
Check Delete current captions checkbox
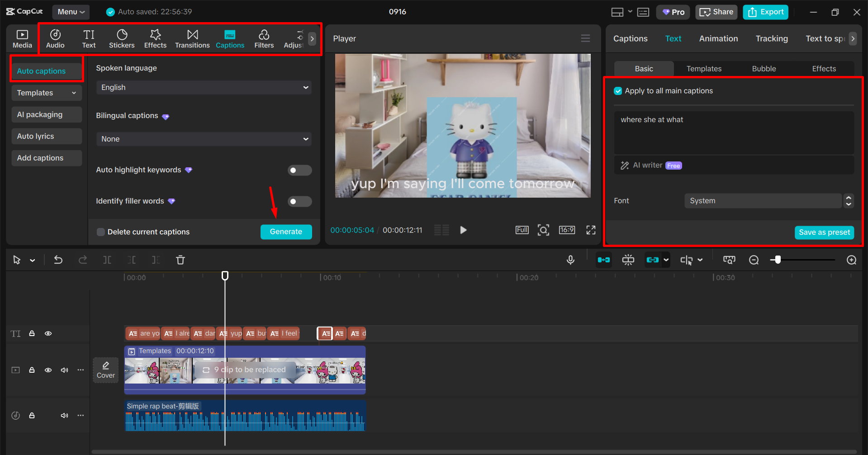[101, 232]
